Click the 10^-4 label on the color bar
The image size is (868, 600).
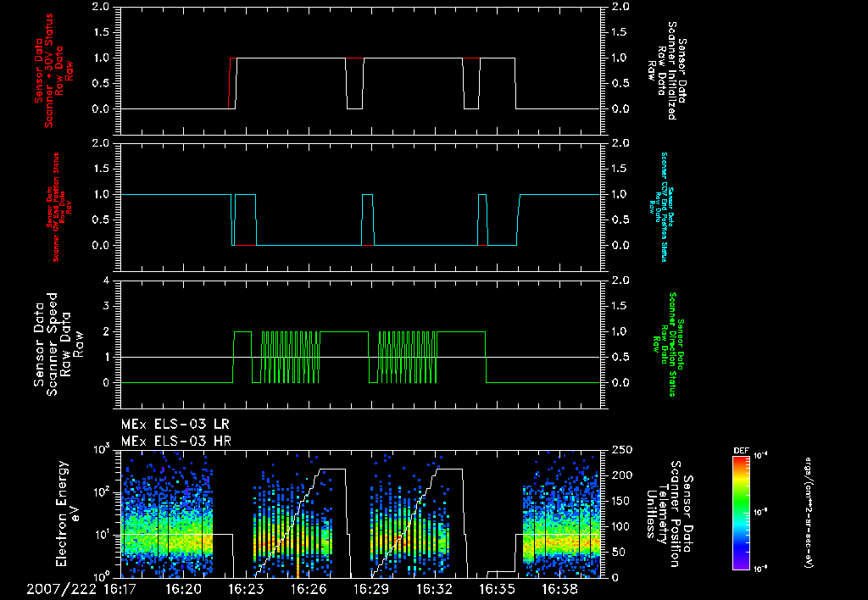[761, 456]
